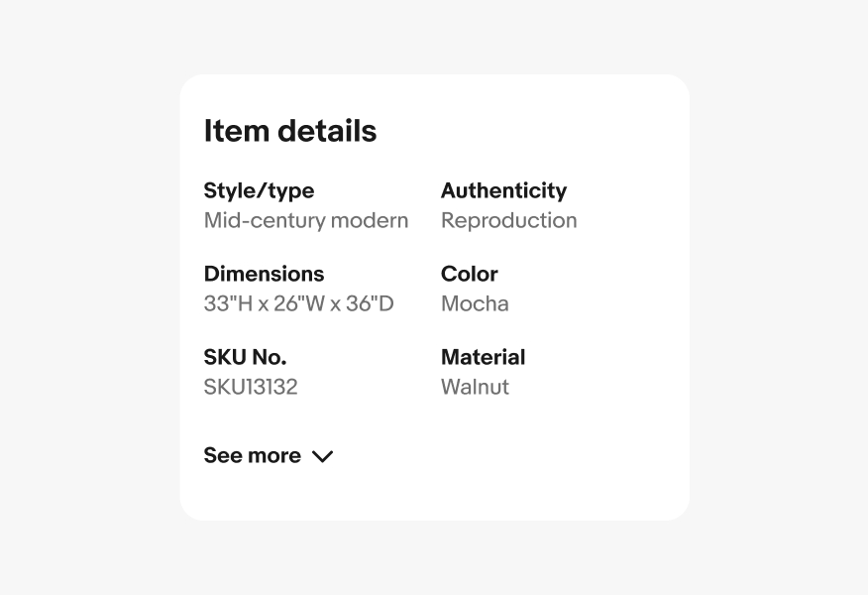
Task: Select the SKU No. label
Action: (x=245, y=357)
